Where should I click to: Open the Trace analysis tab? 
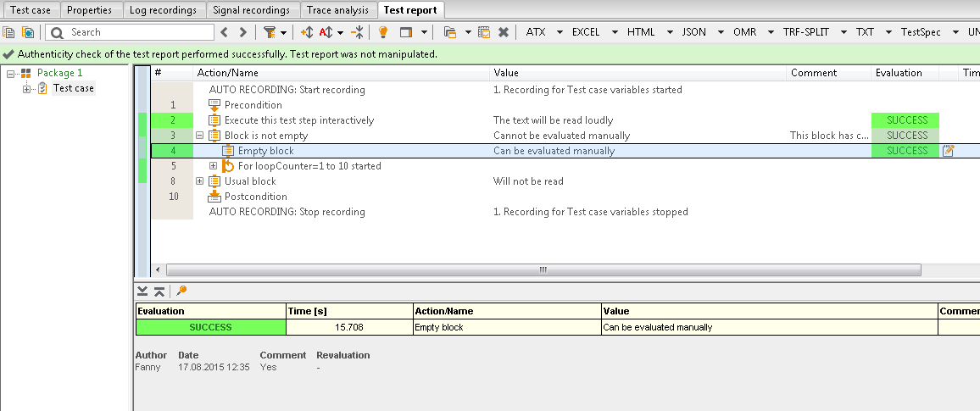click(338, 10)
